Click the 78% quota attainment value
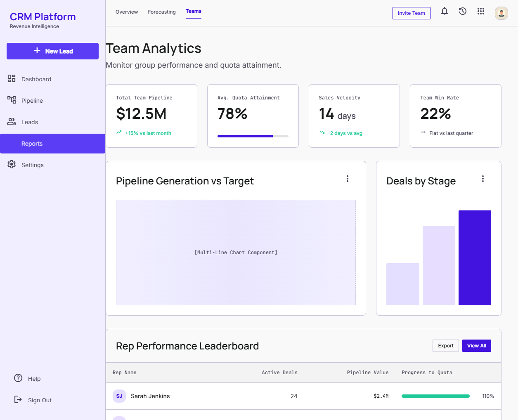Image resolution: width=518 pixels, height=420 pixels. coord(232,114)
